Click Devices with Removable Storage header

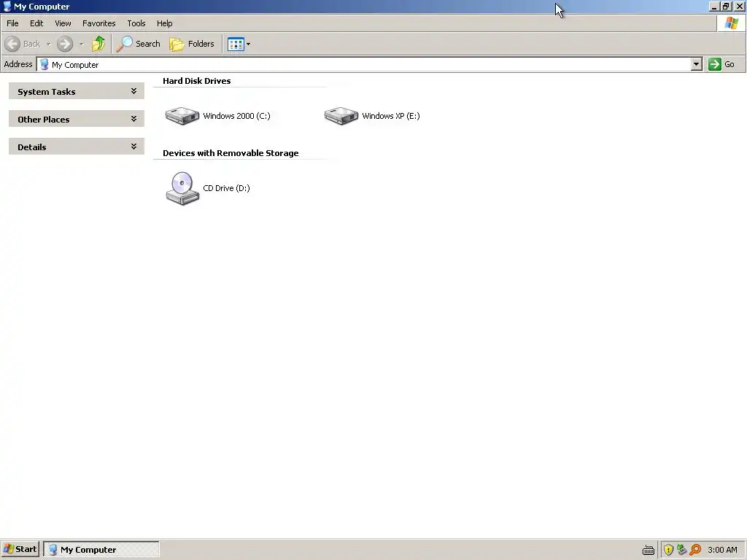(231, 153)
